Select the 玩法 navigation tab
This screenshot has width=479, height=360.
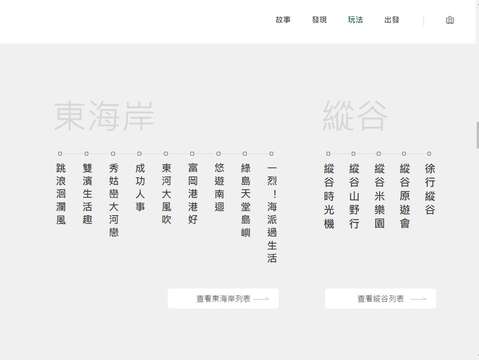355,20
